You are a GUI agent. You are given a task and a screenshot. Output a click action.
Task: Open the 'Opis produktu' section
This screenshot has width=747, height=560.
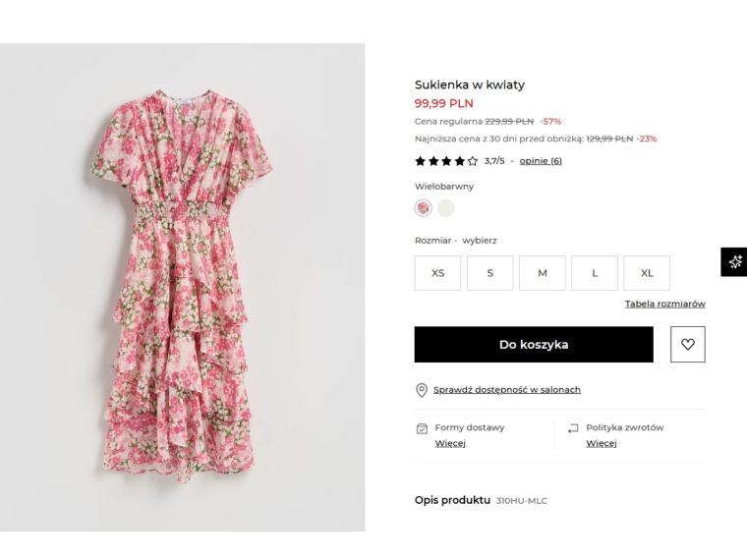(x=452, y=500)
